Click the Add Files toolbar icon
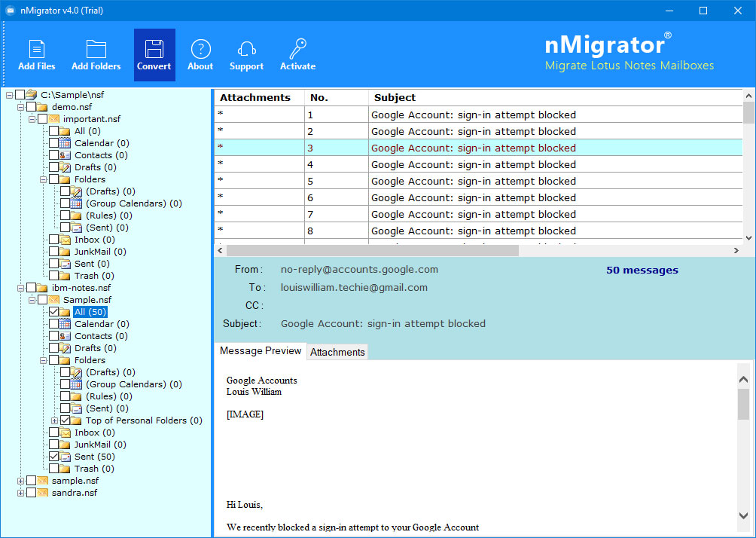This screenshot has height=538, width=756. [x=37, y=49]
